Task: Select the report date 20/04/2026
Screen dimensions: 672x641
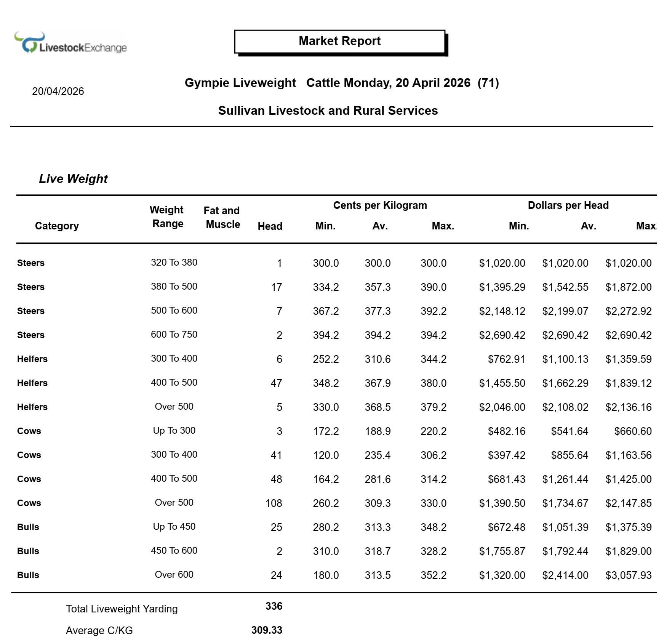Action: click(x=58, y=91)
